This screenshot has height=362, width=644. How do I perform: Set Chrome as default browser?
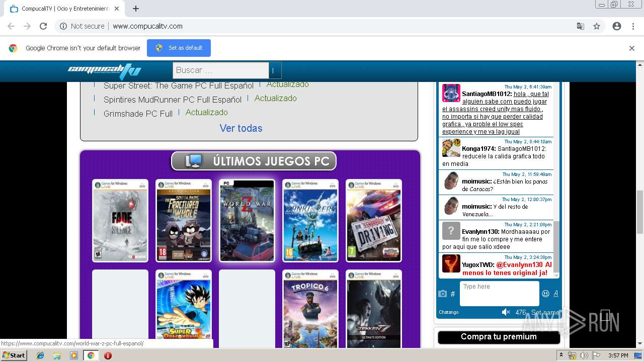[179, 48]
